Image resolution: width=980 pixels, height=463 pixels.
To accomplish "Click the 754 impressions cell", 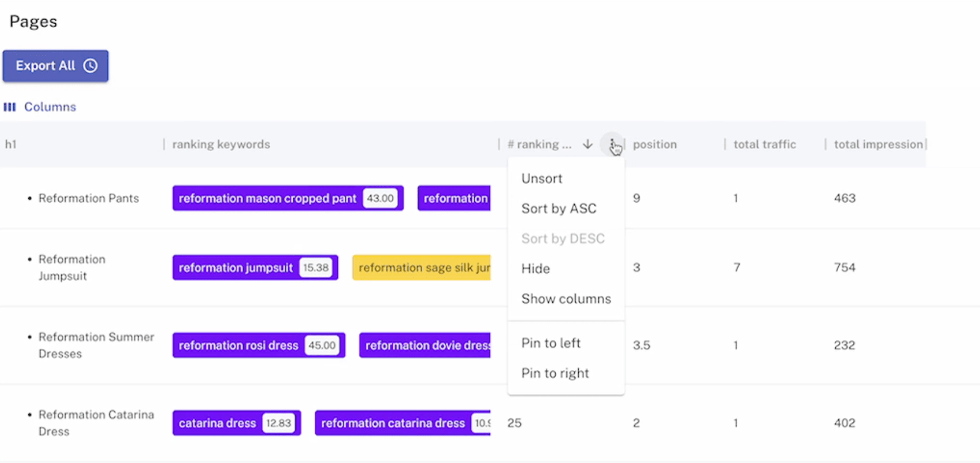I will (x=845, y=268).
